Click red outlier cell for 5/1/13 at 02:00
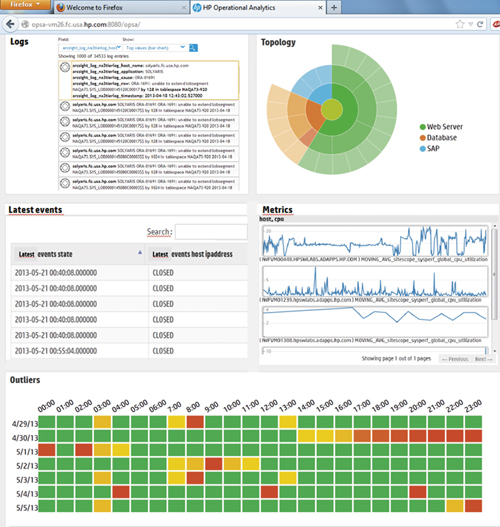The image size is (500, 527). 84,450
